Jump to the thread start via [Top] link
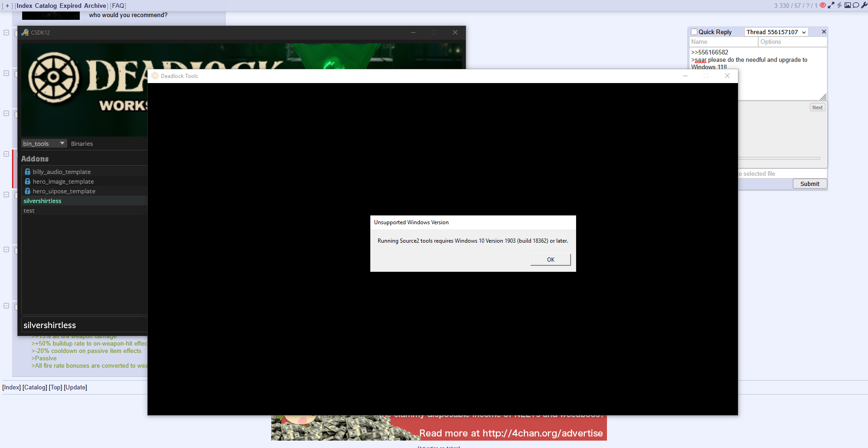The width and height of the screenshot is (868, 448). (x=56, y=387)
